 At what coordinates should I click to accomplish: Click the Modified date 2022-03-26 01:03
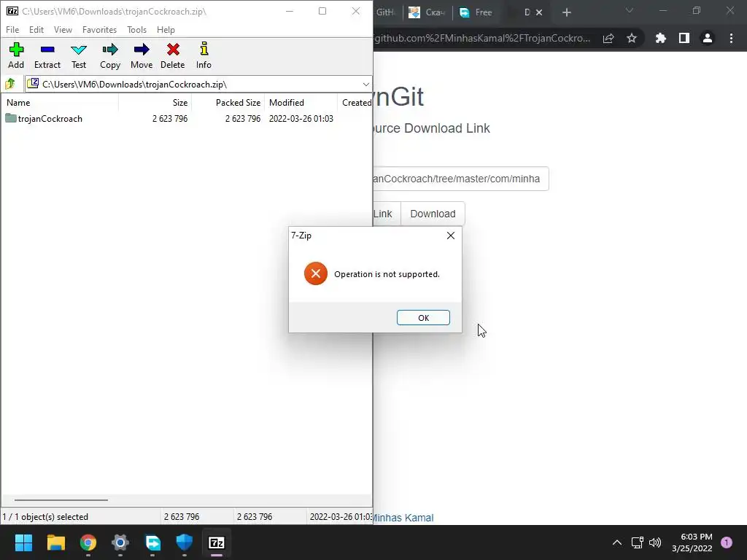click(x=301, y=119)
